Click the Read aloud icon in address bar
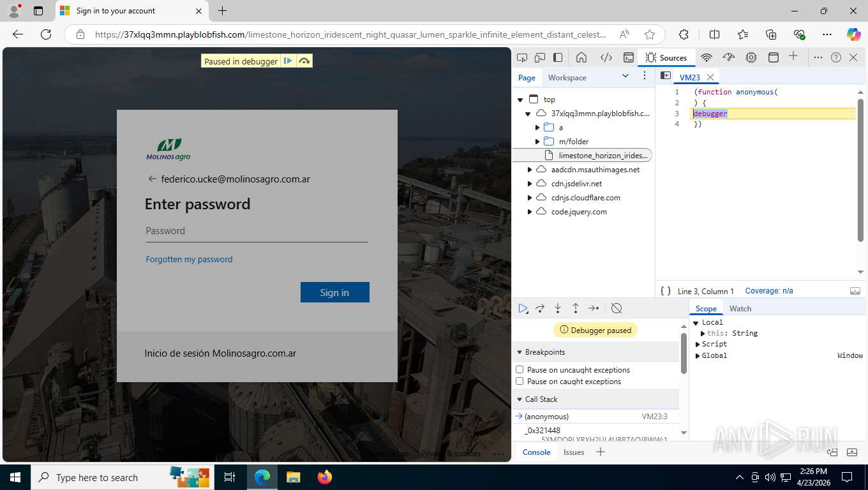 (x=624, y=34)
